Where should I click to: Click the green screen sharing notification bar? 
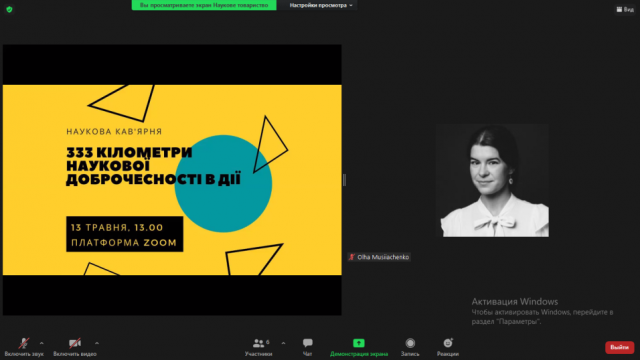point(204,5)
